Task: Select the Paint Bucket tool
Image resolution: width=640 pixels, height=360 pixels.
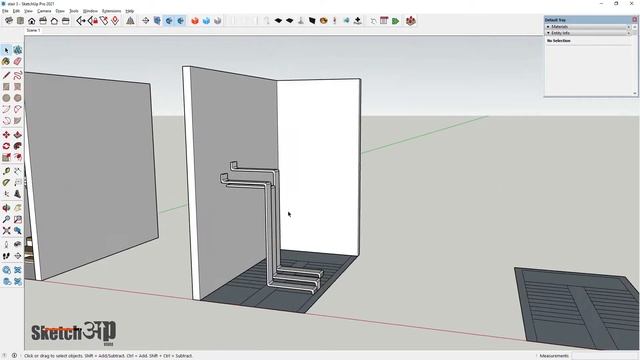Action: 6,62
